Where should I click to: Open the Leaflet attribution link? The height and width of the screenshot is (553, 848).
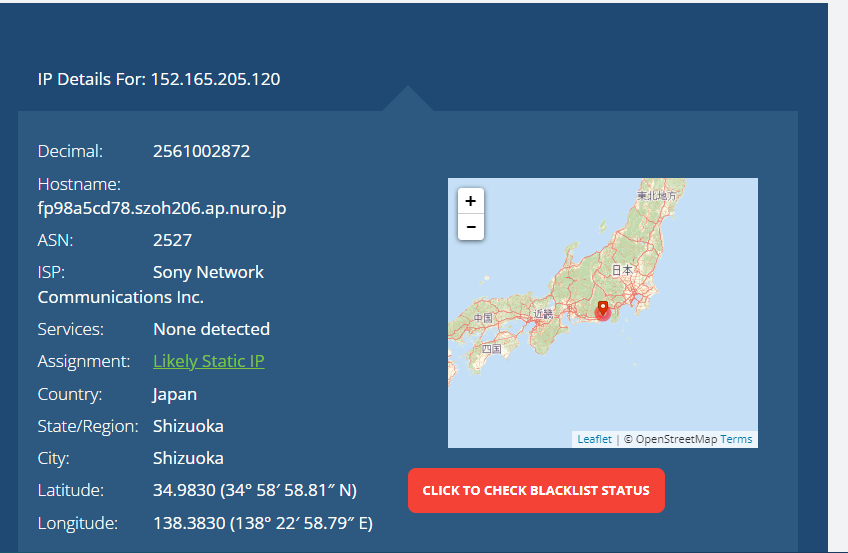(x=594, y=439)
